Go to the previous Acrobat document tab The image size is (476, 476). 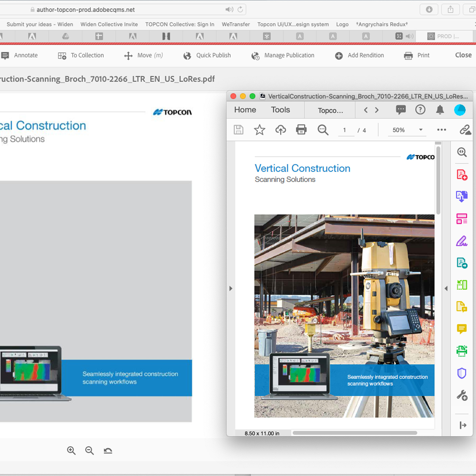coord(366,110)
